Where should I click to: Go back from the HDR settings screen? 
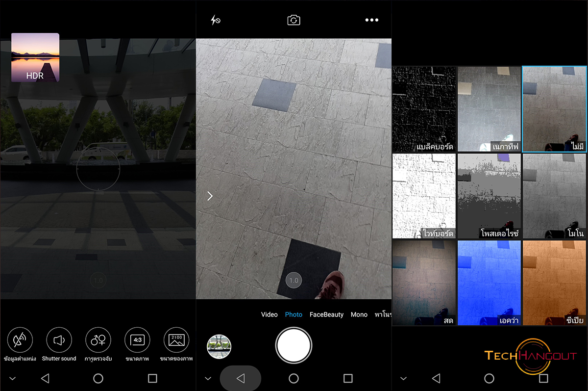tap(45, 378)
